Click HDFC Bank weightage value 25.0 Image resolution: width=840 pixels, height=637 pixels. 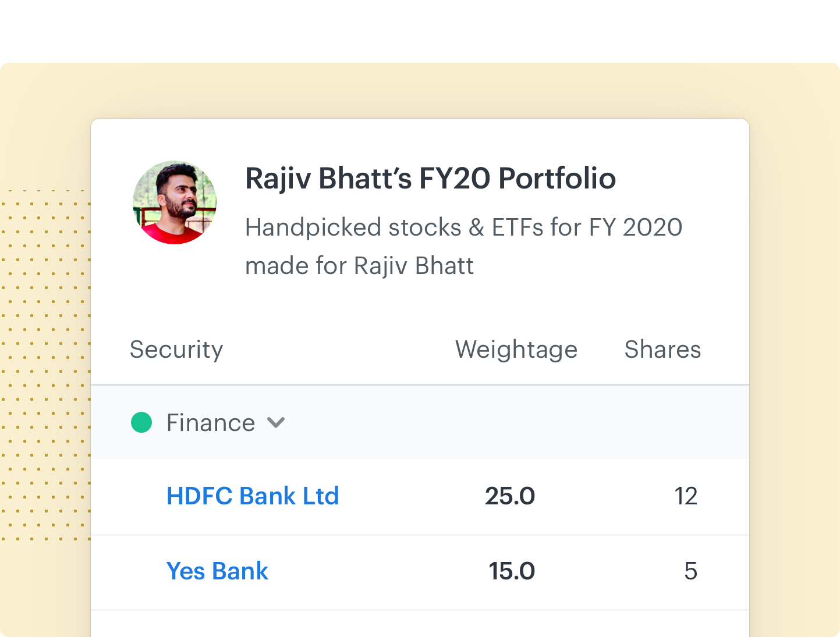click(510, 496)
